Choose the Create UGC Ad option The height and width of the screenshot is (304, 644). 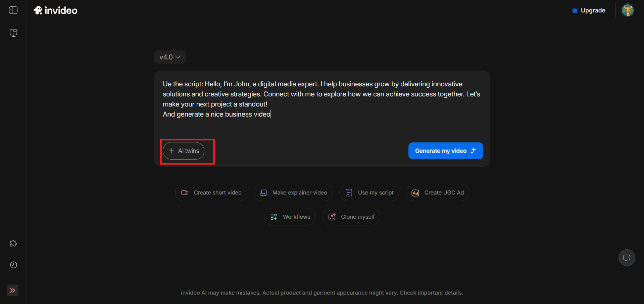click(437, 192)
